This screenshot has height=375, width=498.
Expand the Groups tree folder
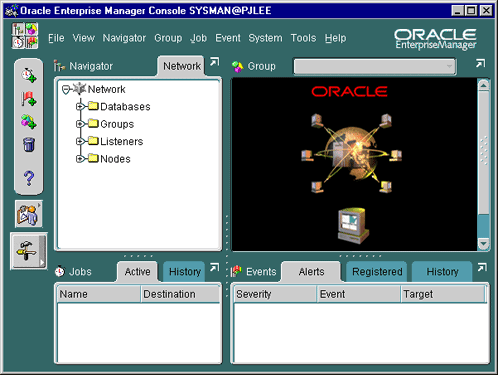pyautogui.click(x=80, y=124)
